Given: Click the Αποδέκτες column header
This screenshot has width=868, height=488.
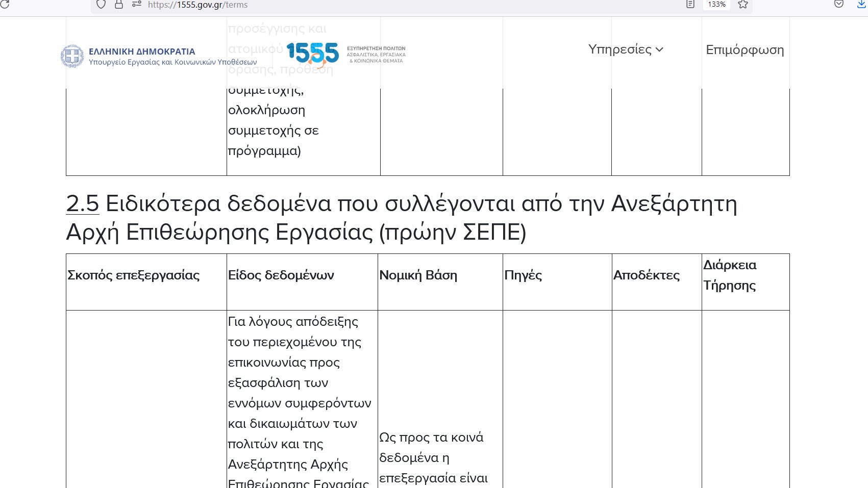Looking at the screenshot, I should 647,275.
